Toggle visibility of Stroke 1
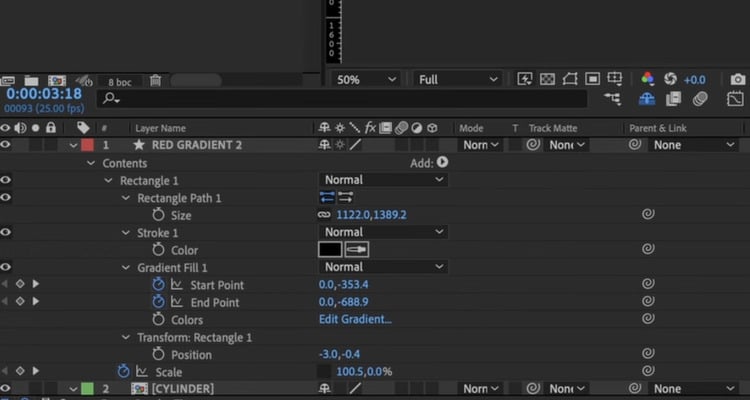Screen dimensions: 750x400 click(x=5, y=232)
